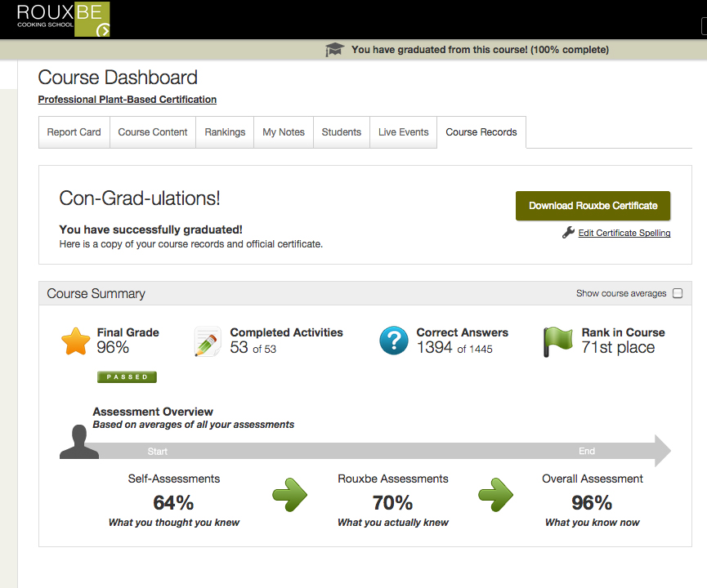This screenshot has height=588, width=707.
Task: Click the Rouxbe Cooking School logo
Action: click(63, 19)
